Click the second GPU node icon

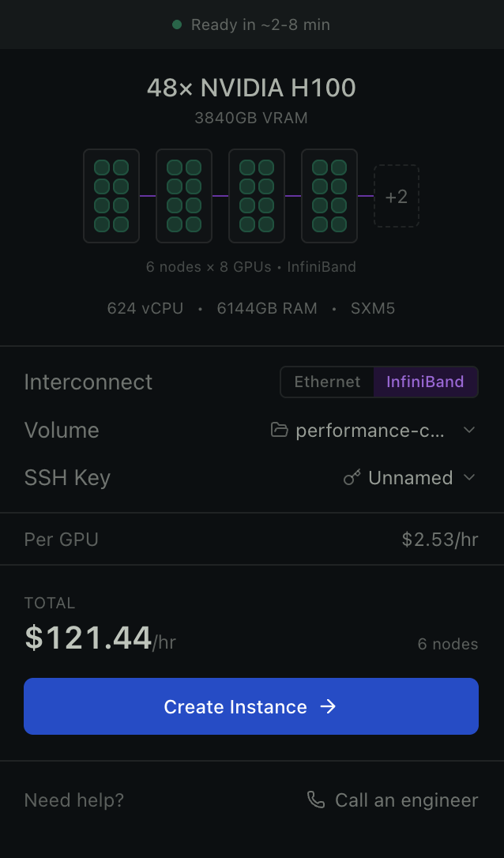184,196
